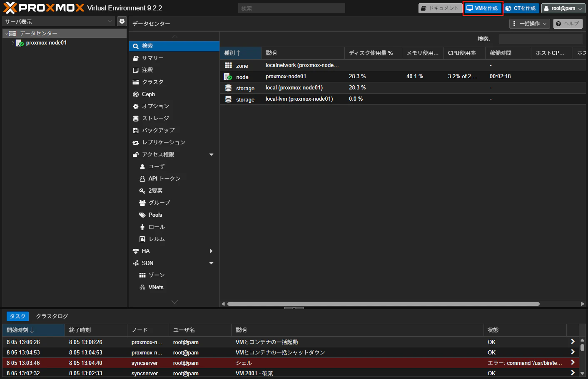The height and width of the screenshot is (379, 588).
Task: Click the 注釈 note icon
Action: 136,70
